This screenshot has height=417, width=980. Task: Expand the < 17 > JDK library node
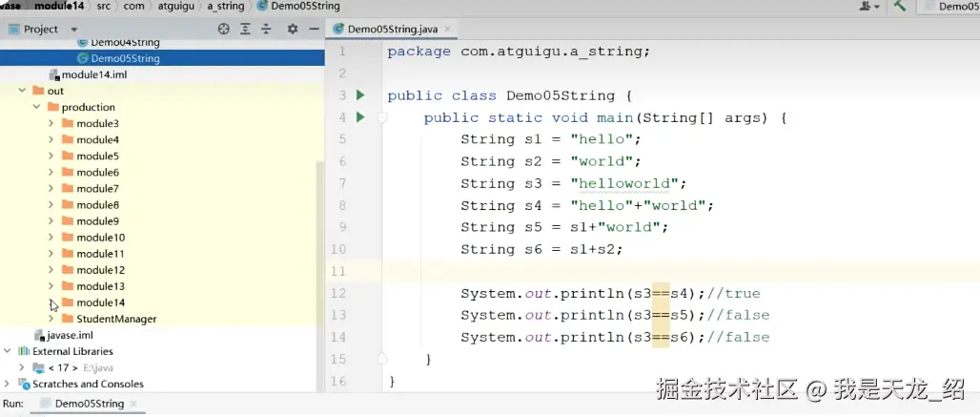coord(23,367)
